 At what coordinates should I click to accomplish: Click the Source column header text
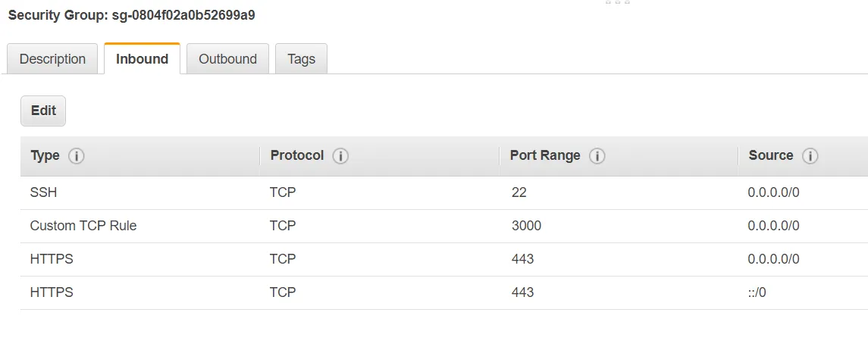point(771,155)
